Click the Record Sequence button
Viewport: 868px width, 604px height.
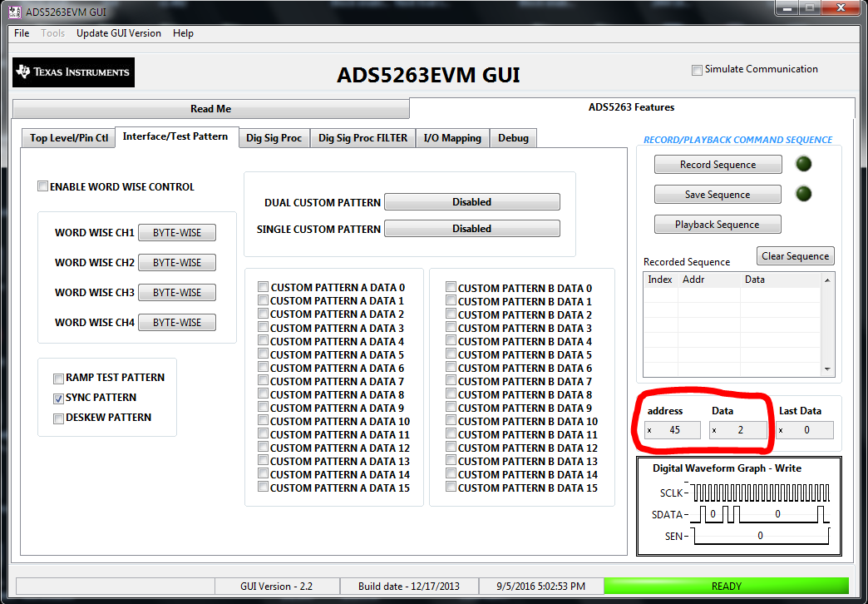[718, 165]
